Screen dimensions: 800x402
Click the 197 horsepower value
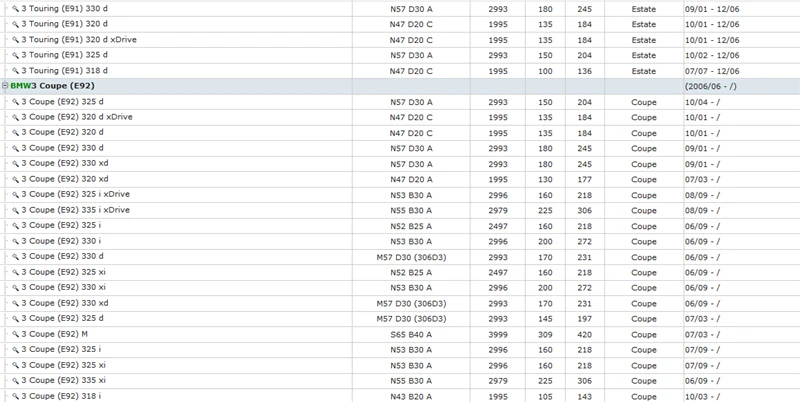point(584,319)
